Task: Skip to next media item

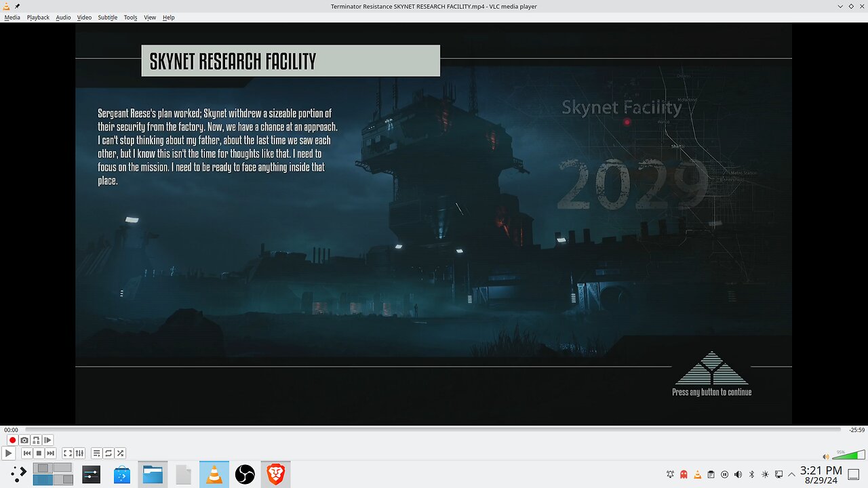Action: 50,453
